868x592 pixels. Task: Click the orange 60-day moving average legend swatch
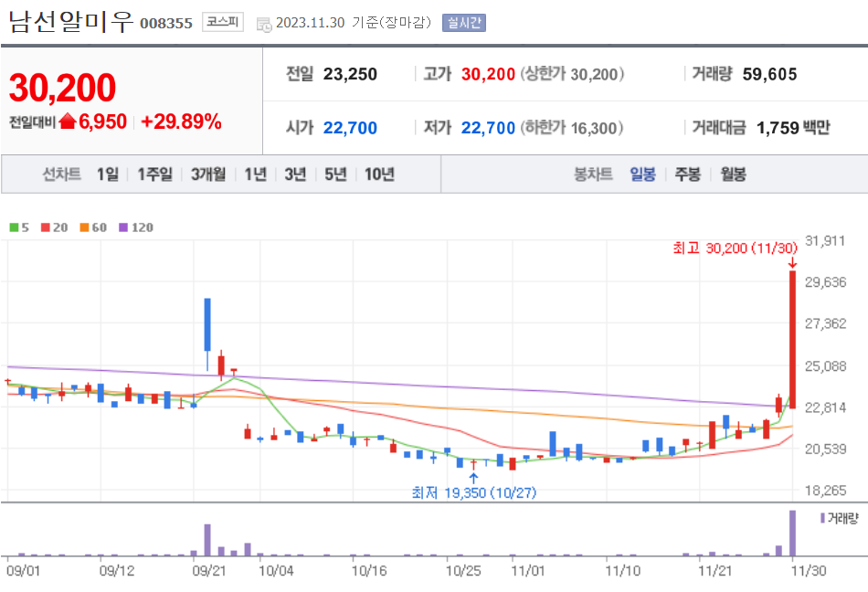coord(84,227)
